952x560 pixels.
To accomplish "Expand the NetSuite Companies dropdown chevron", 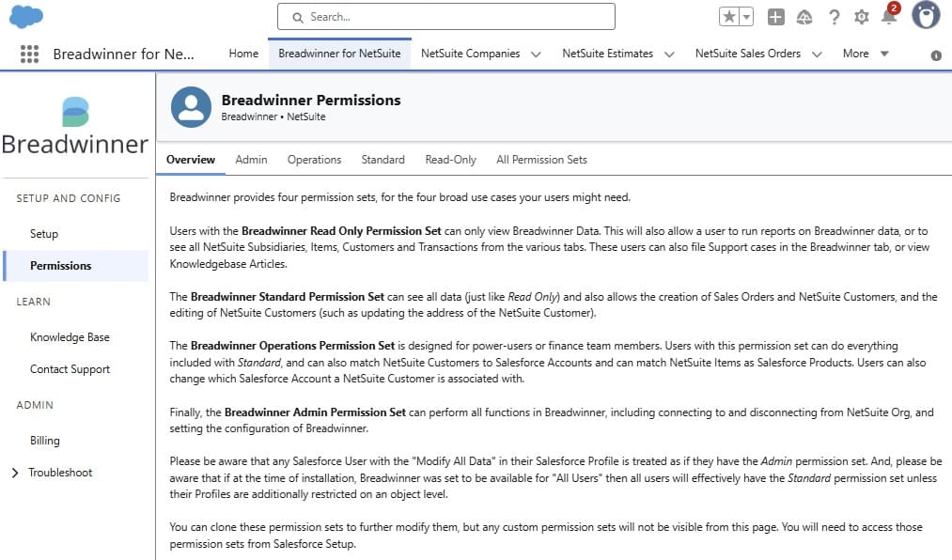I will [x=536, y=54].
